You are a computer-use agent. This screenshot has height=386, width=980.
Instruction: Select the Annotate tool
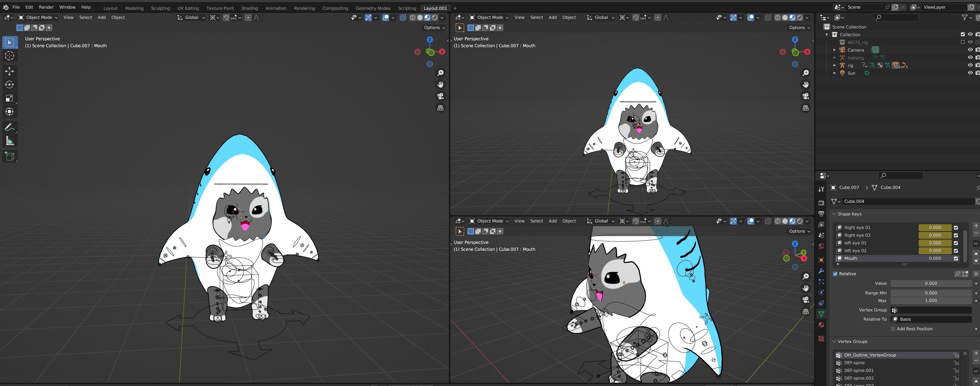tap(9, 127)
